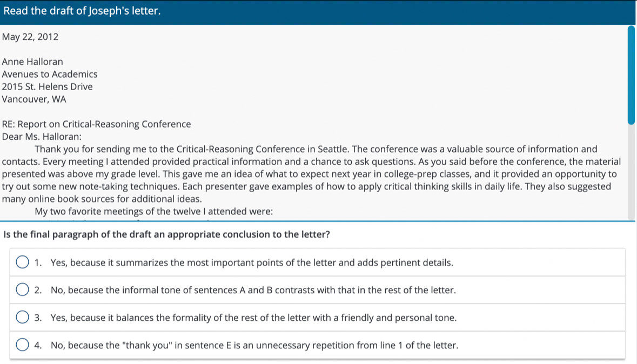Image resolution: width=637 pixels, height=364 pixels.
Task: Click the 'Dear Ms. Halloran:' salutation
Action: pos(42,137)
